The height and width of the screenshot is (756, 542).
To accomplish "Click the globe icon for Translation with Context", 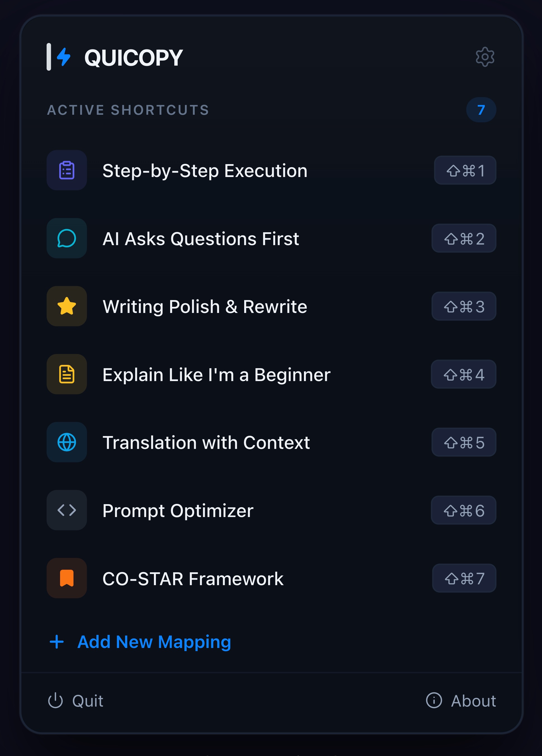I will pos(66,442).
